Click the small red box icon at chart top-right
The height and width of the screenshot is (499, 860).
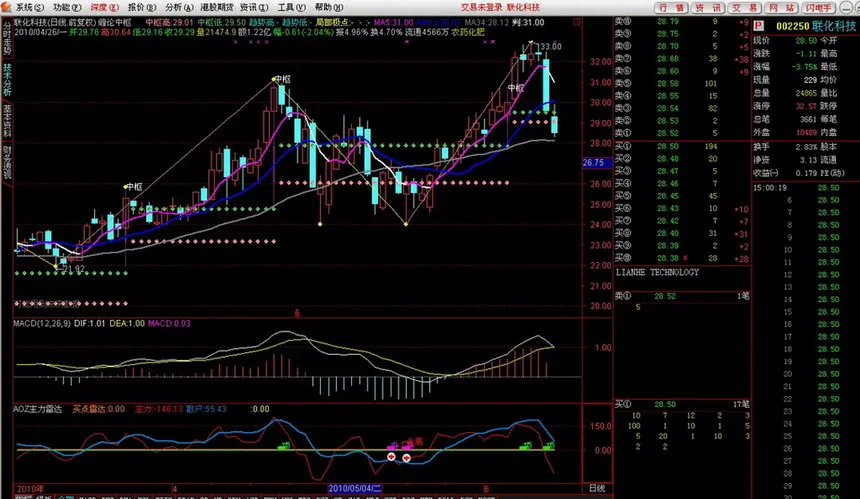576,22
